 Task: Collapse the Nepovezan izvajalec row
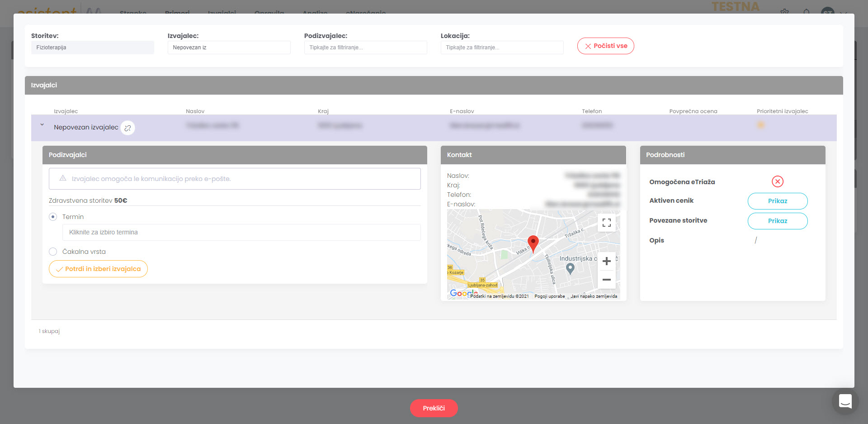pyautogui.click(x=42, y=125)
